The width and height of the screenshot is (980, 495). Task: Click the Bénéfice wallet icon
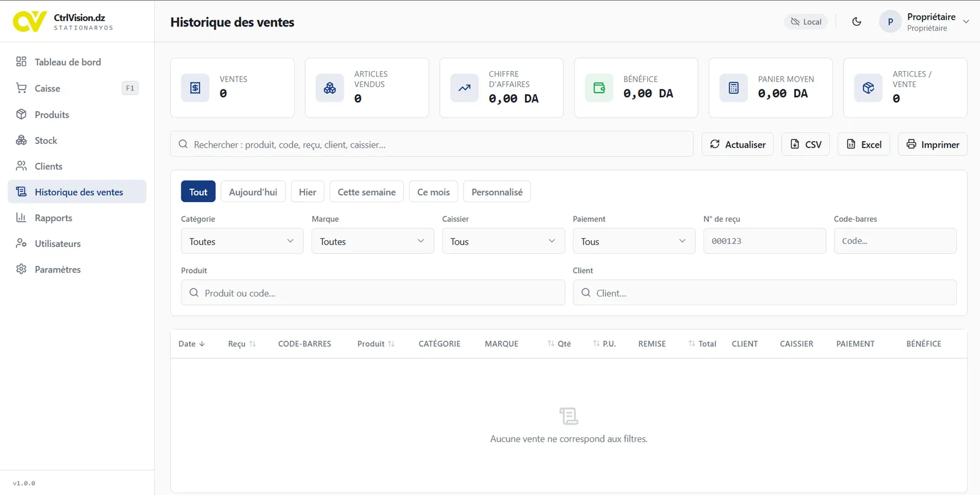(599, 88)
